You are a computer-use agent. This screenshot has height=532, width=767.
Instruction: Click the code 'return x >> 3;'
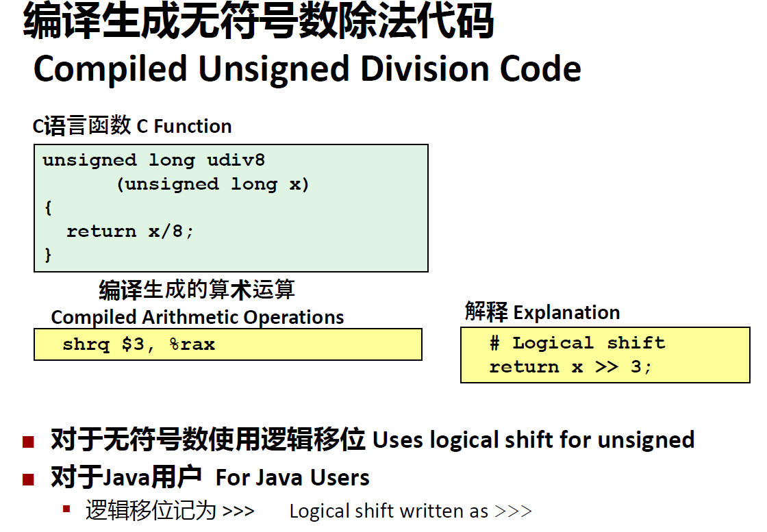(x=570, y=367)
